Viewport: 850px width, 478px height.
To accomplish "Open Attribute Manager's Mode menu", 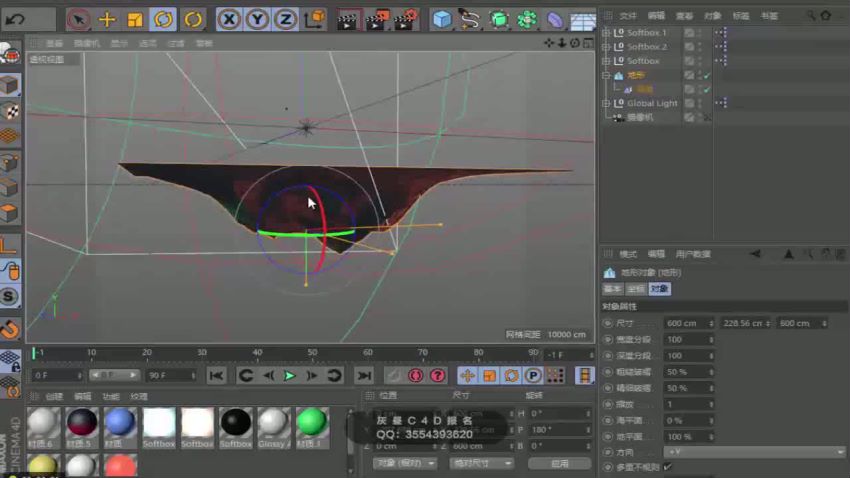I will pyautogui.click(x=628, y=254).
